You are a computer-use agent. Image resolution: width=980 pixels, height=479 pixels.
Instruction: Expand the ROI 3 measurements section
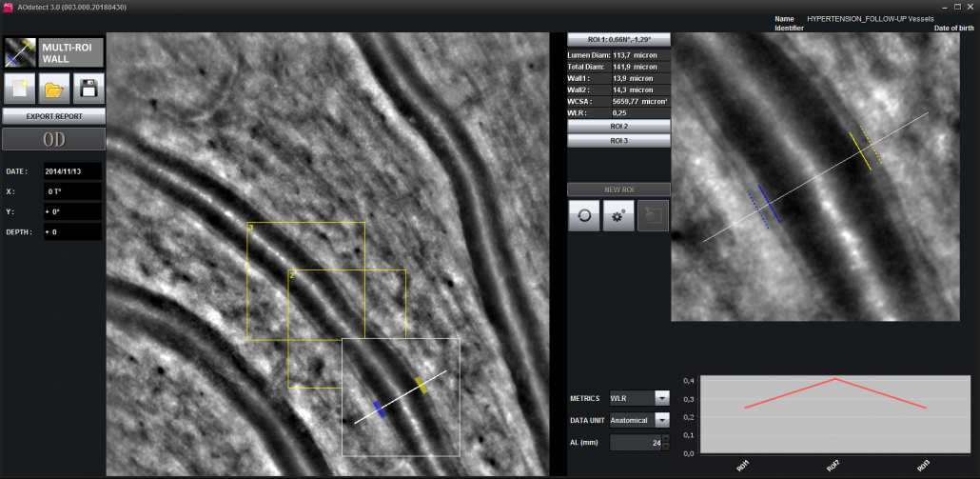(x=618, y=141)
